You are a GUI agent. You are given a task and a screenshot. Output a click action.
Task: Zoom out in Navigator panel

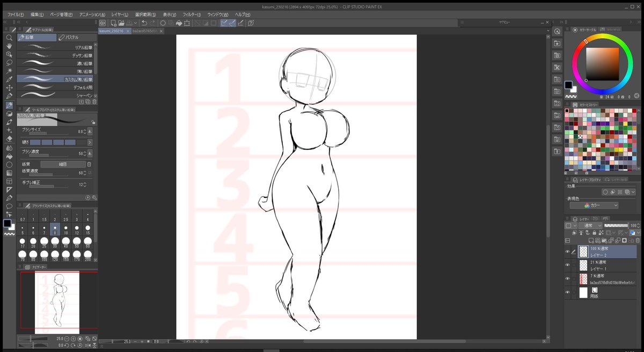pos(67,339)
